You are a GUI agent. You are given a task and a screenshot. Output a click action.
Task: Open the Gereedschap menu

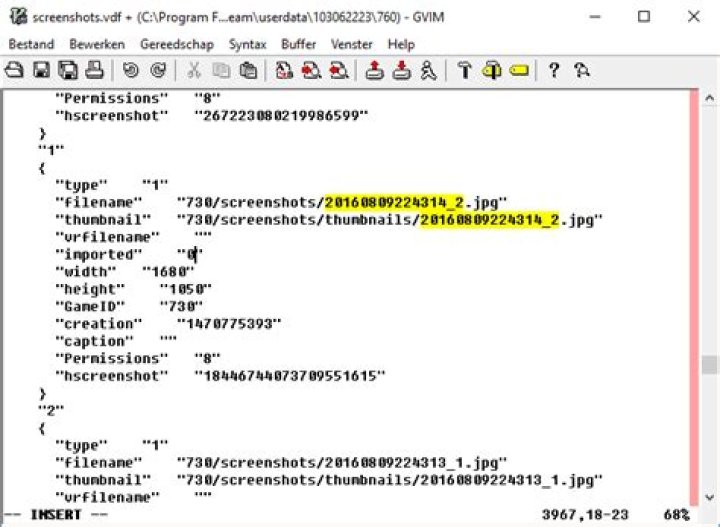(x=177, y=45)
